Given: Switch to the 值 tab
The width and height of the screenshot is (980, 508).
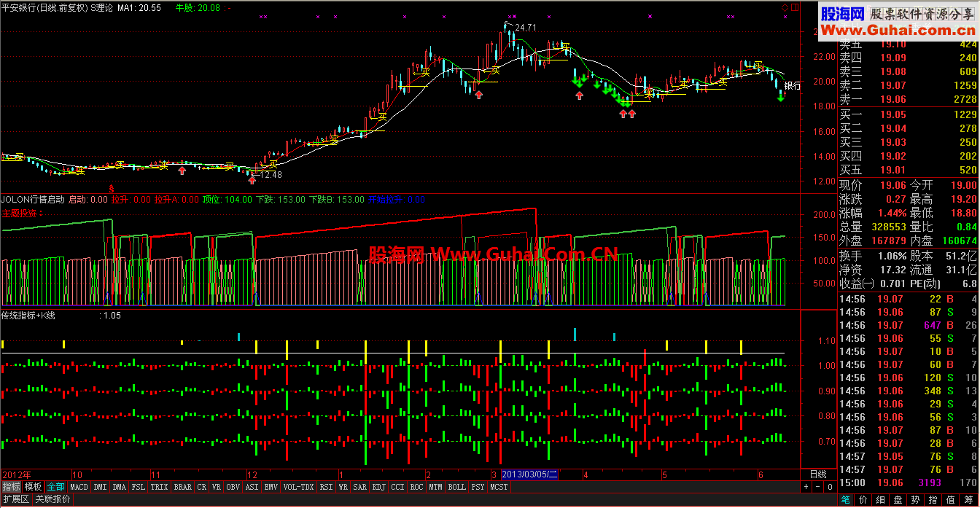Looking at the screenshot, I should tap(951, 500).
